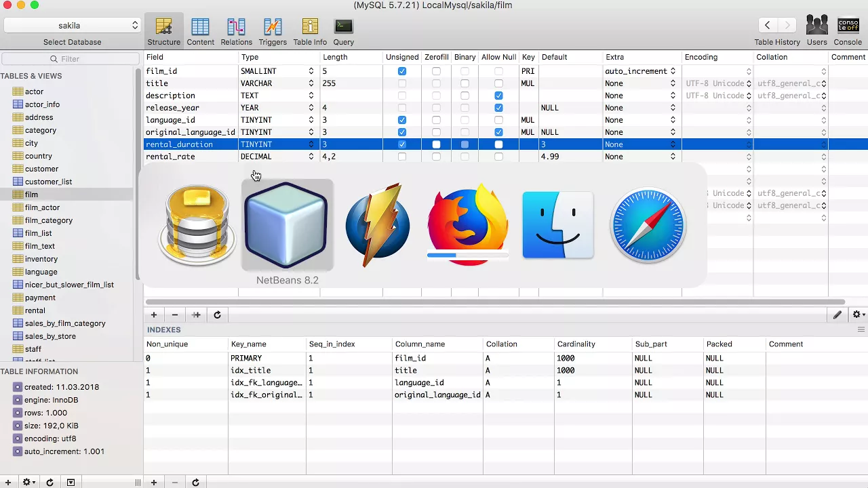Select the actor table
Image resolution: width=868 pixels, height=488 pixels.
pos(34,91)
